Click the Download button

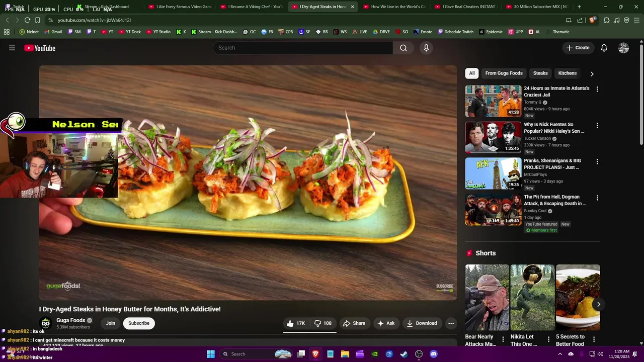[422, 323]
